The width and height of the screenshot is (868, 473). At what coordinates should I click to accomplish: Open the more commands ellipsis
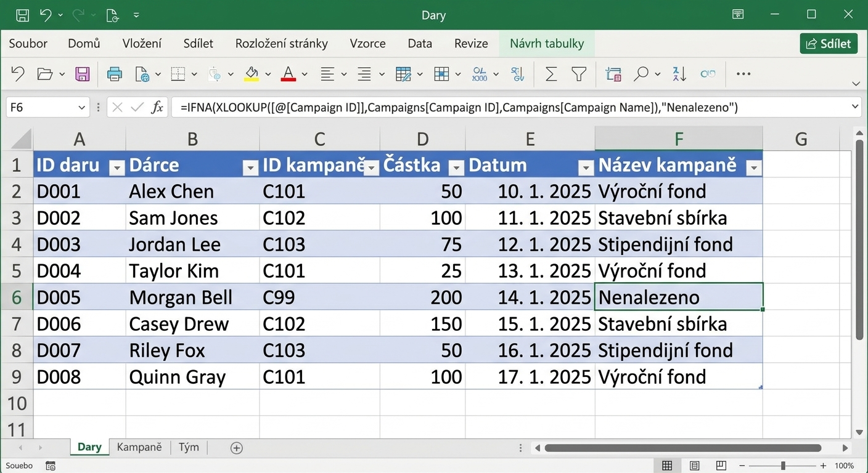tap(743, 75)
